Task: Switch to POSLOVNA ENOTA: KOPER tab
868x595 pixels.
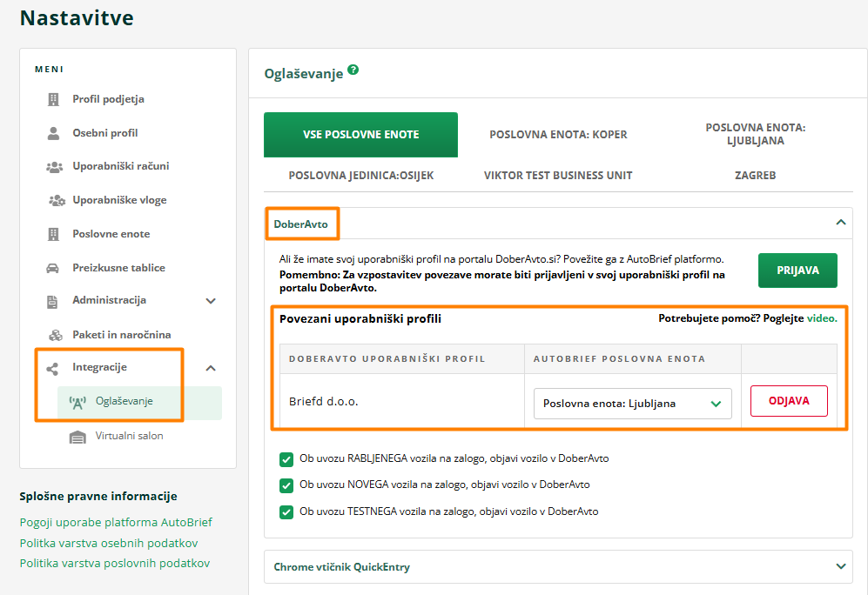Action: click(558, 134)
